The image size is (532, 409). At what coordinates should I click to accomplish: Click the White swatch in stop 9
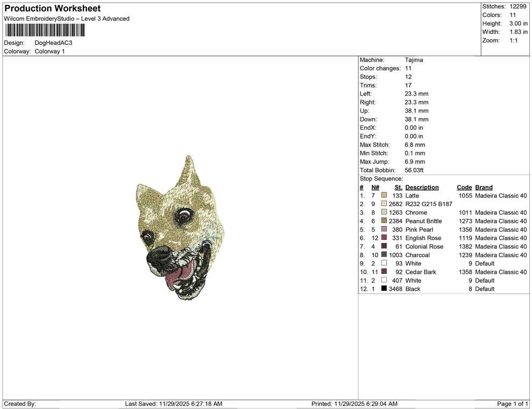384,263
